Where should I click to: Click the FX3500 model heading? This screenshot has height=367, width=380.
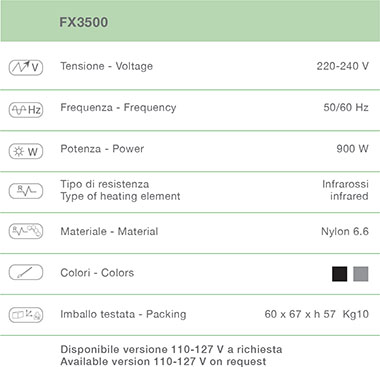click(84, 22)
